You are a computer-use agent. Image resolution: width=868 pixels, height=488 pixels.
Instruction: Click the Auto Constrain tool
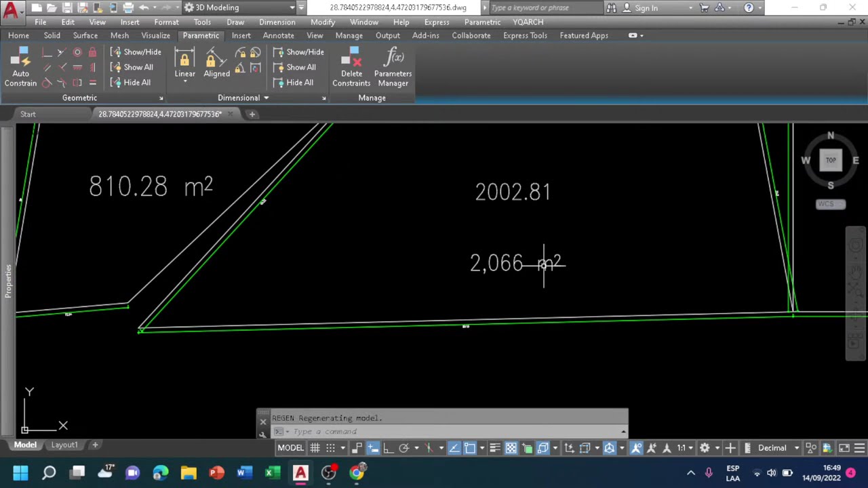pyautogui.click(x=20, y=68)
